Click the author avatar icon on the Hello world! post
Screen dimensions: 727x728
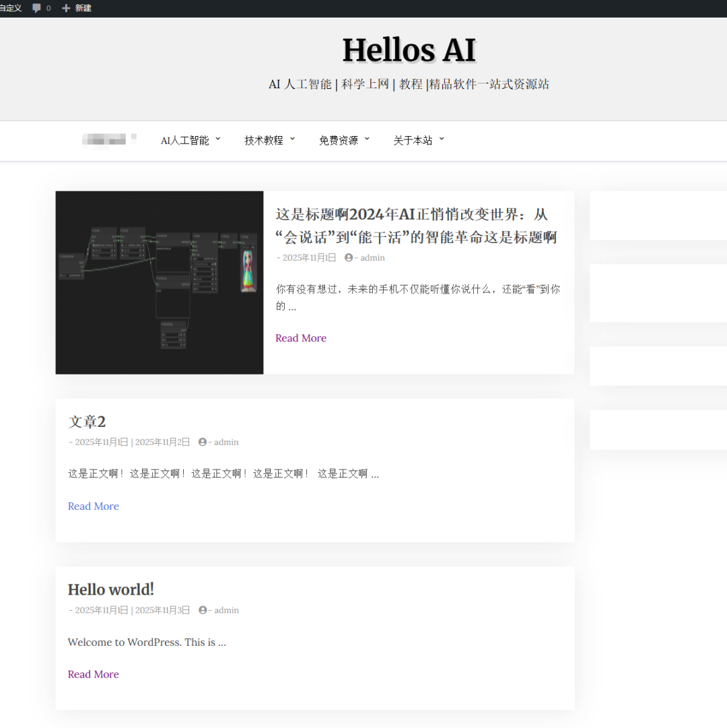click(x=203, y=610)
